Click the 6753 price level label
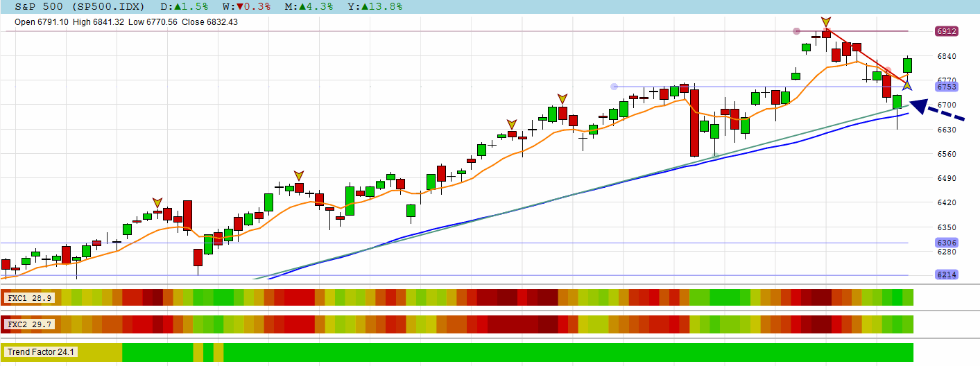The width and height of the screenshot is (980, 366). (x=947, y=87)
